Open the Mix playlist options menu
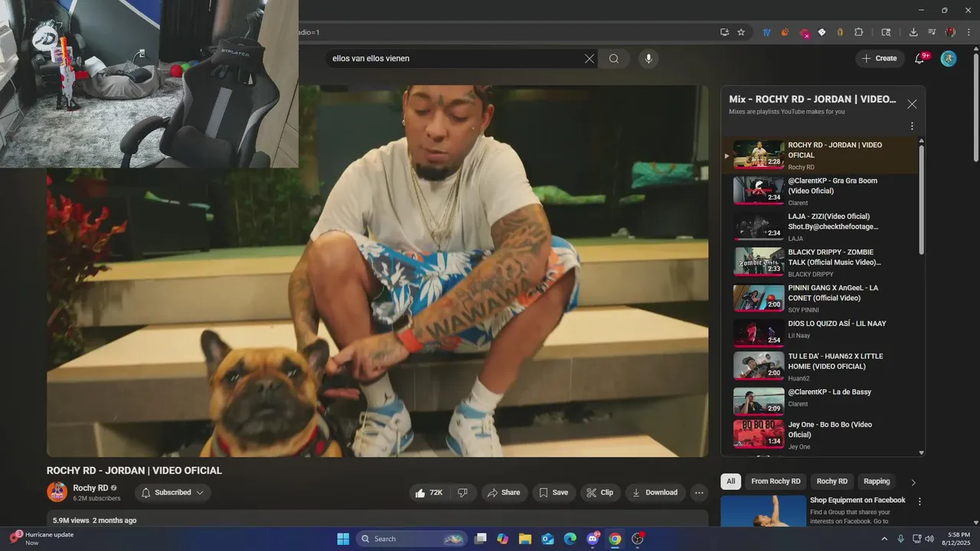This screenshot has height=551, width=980. [912, 126]
